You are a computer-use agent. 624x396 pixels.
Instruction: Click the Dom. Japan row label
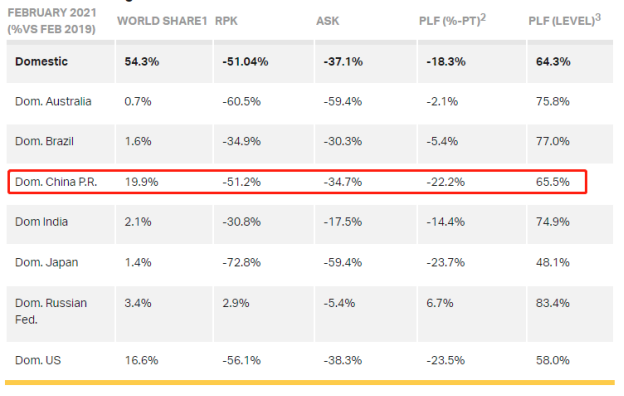[x=47, y=263]
